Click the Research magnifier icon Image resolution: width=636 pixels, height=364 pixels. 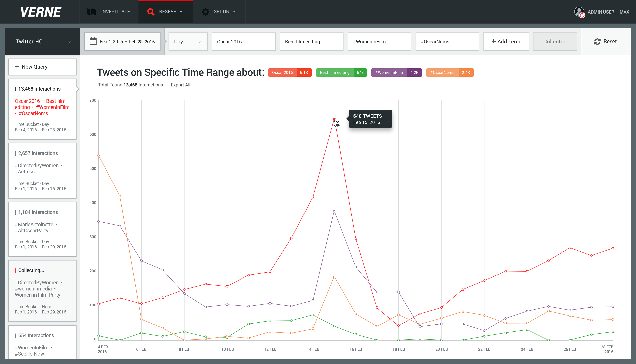(151, 12)
